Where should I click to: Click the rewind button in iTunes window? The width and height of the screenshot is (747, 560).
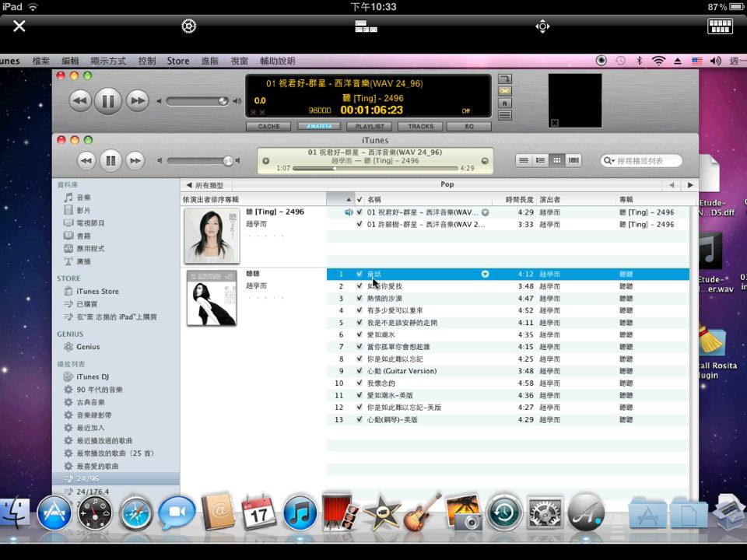(86, 161)
